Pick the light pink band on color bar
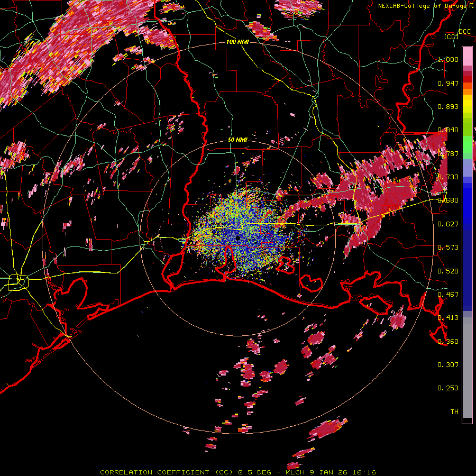 (467, 57)
